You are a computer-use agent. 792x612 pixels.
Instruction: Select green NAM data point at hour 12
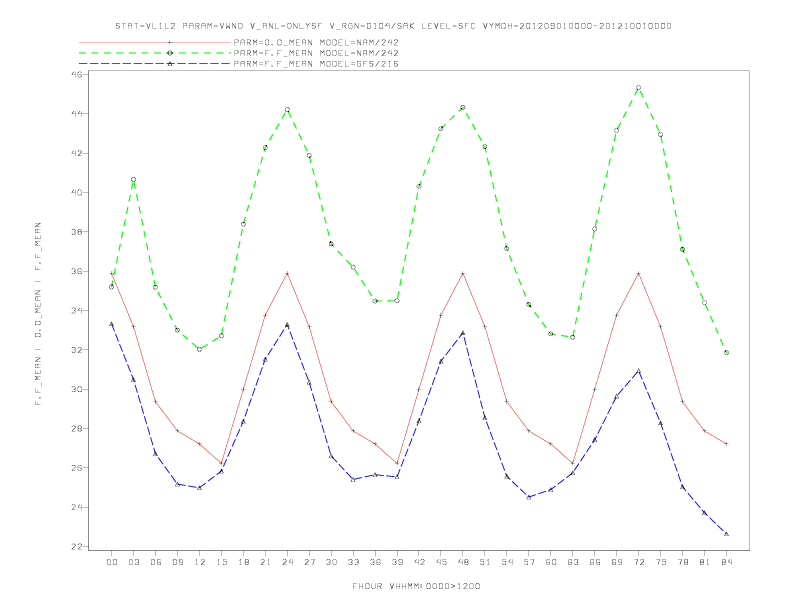pos(200,349)
